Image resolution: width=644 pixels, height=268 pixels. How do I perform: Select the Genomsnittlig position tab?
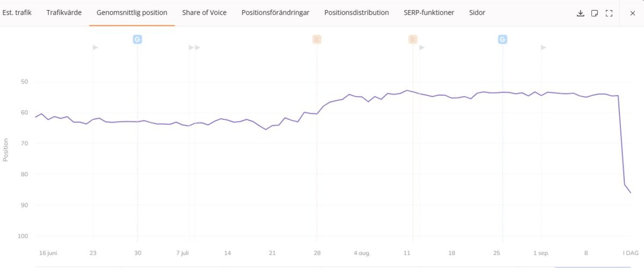[132, 12]
